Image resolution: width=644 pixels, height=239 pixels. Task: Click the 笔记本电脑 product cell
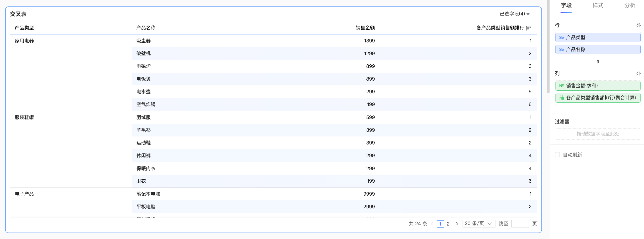148,194
